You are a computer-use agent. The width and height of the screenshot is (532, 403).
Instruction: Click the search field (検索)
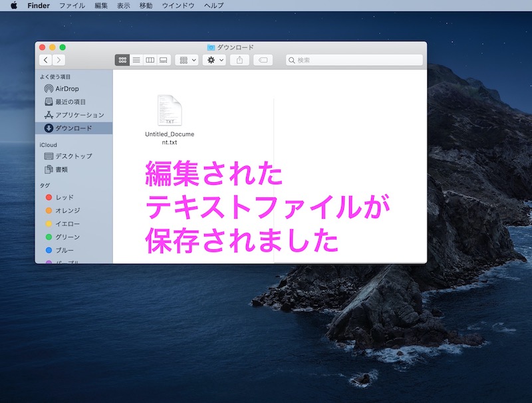point(354,60)
